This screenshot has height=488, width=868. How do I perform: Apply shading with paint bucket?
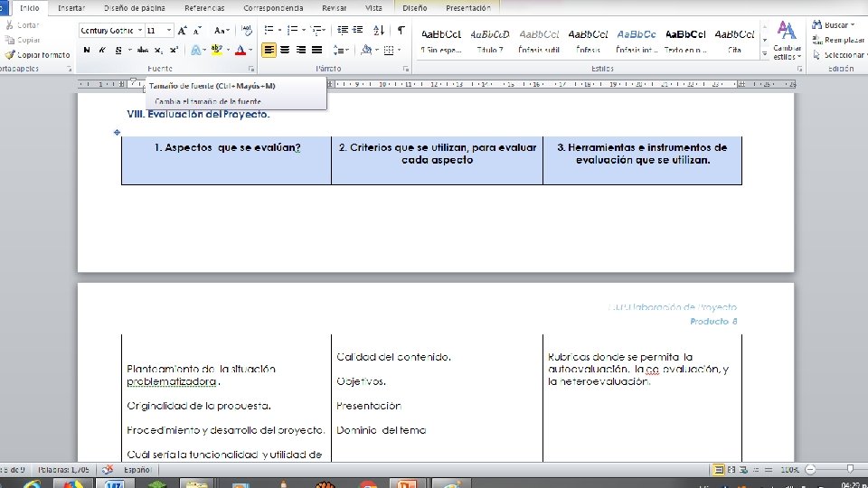365,51
